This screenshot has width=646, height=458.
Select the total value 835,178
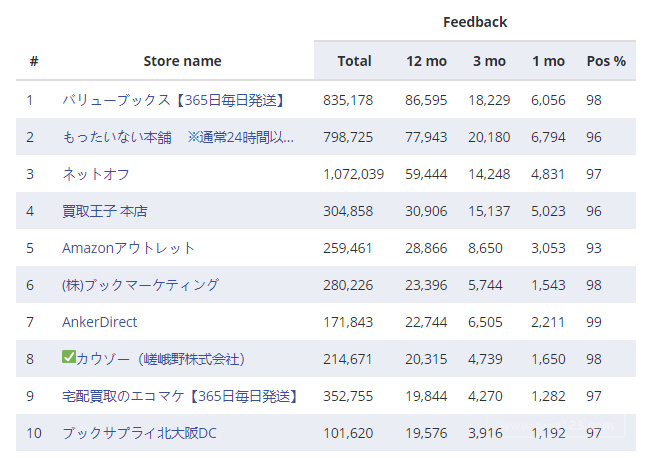pyautogui.click(x=348, y=100)
